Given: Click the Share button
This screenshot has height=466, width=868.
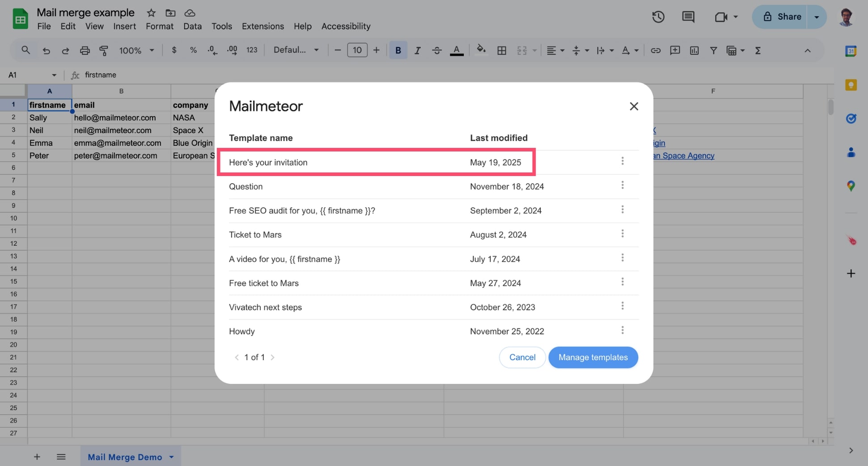Looking at the screenshot, I should pos(779,17).
